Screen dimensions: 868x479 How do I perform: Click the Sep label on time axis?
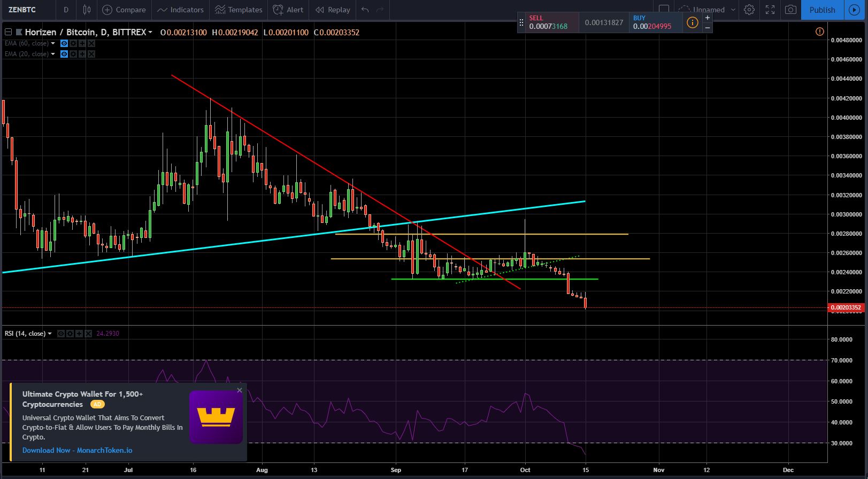click(x=396, y=470)
